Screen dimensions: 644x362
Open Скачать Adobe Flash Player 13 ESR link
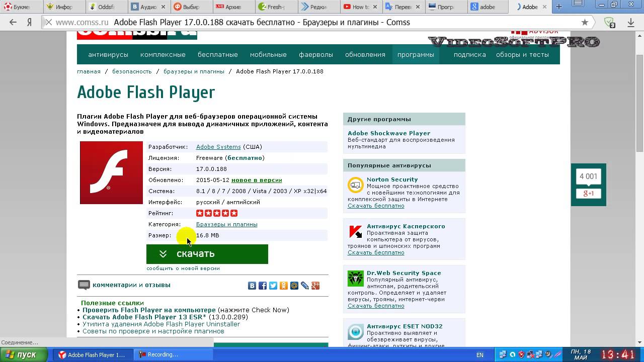point(144,317)
